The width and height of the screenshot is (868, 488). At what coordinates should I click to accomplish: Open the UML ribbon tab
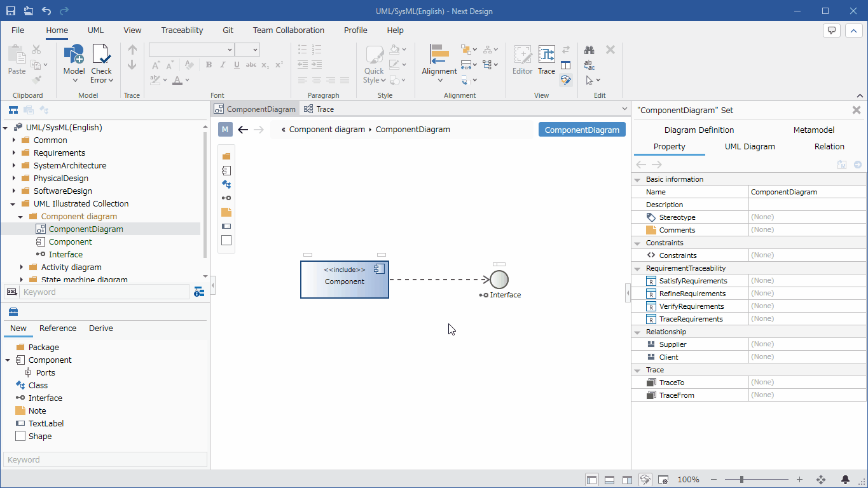pyautogui.click(x=96, y=30)
